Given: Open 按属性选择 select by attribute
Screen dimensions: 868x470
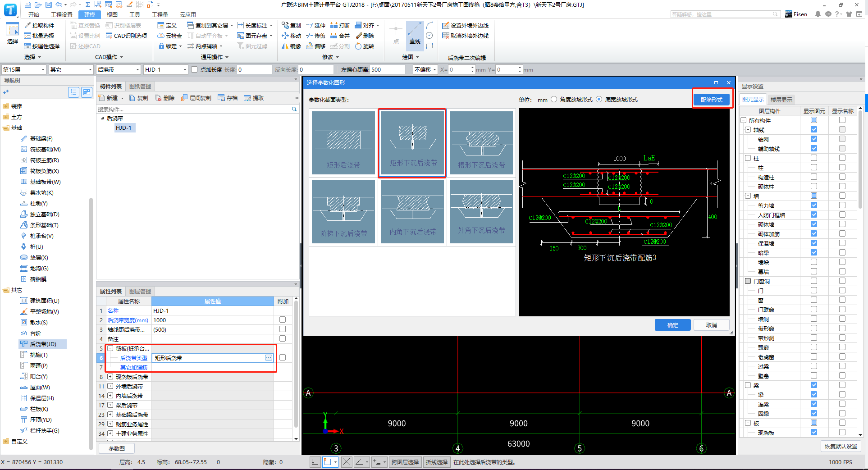Looking at the screenshot, I should (x=42, y=46).
